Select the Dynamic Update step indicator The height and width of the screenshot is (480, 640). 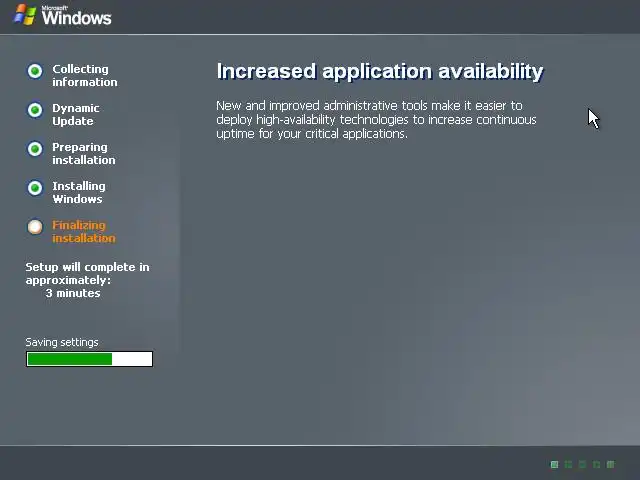click(x=35, y=110)
